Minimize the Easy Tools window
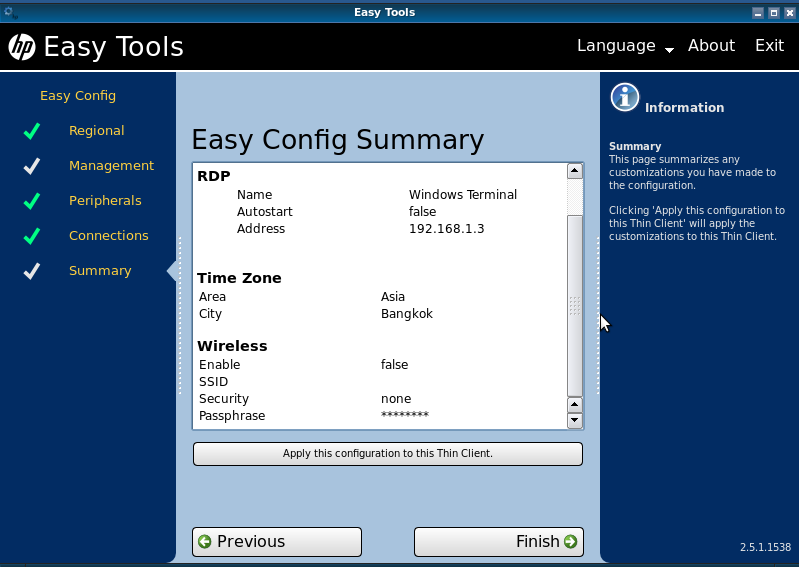Screen dimensions: 799x567 (758, 13)
